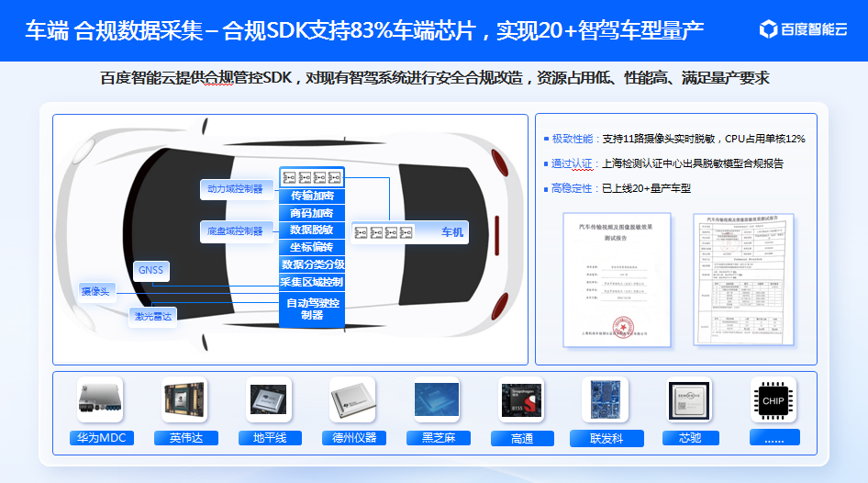Select the 英伟达 label
This screenshot has width=868, height=483.
coord(186,438)
